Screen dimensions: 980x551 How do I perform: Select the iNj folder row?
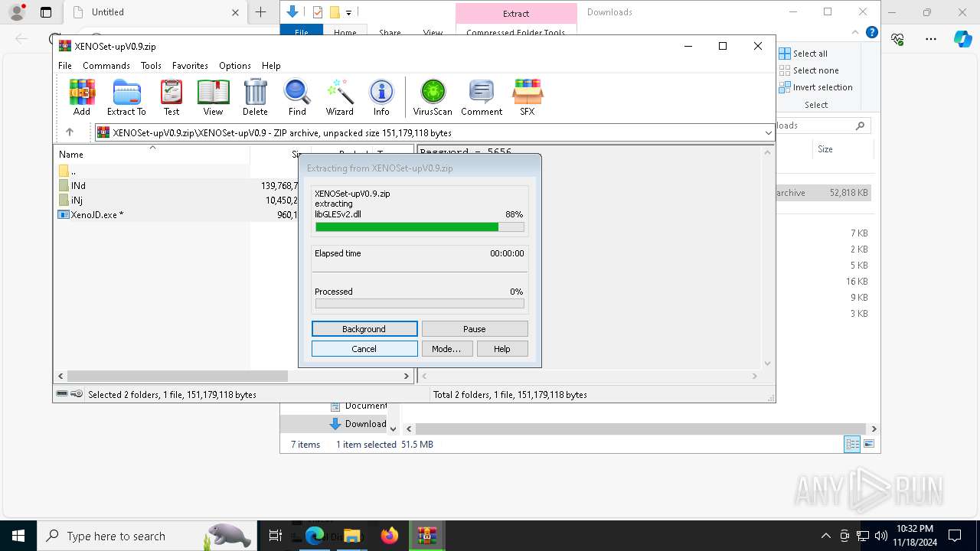pos(178,200)
